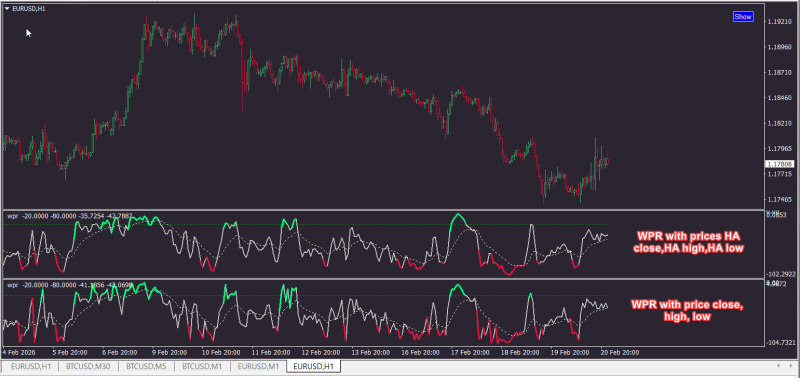Click the right chart-tabs scroll arrow
This screenshot has width=800, height=378.
pyautogui.click(x=792, y=366)
